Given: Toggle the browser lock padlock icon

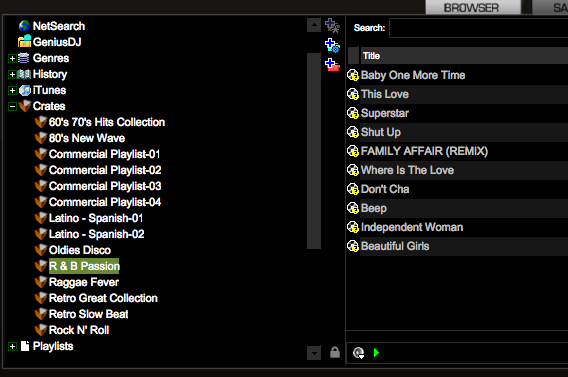Looking at the screenshot, I should pyautogui.click(x=335, y=352).
